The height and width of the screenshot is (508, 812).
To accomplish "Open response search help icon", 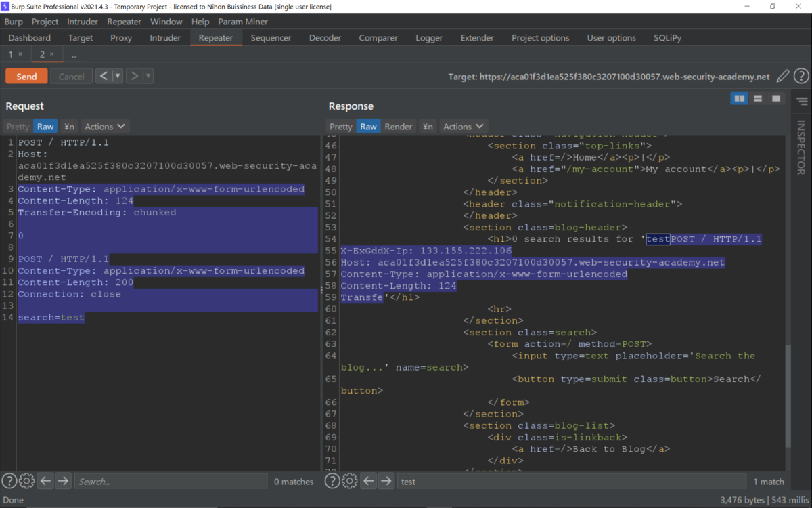I will tap(332, 481).
